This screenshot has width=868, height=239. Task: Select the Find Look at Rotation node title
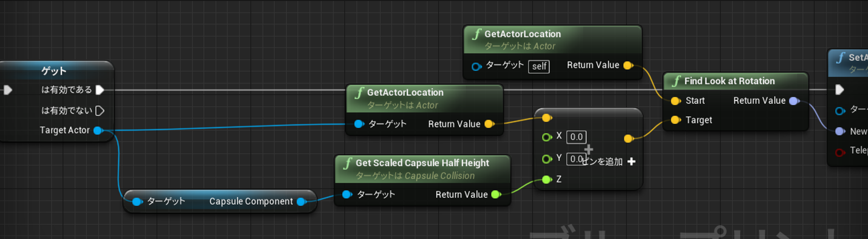coord(729,81)
